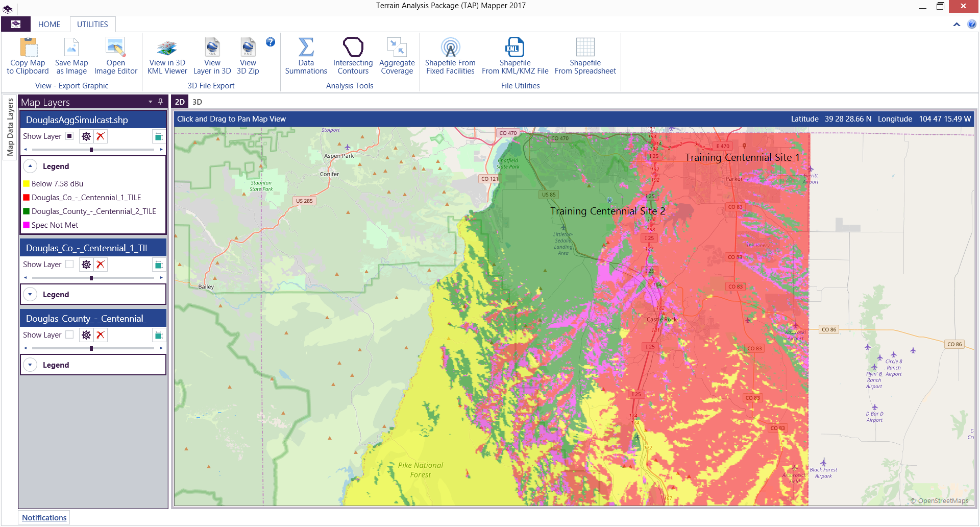Open the Notifications link
This screenshot has height=527, width=980.
[44, 518]
